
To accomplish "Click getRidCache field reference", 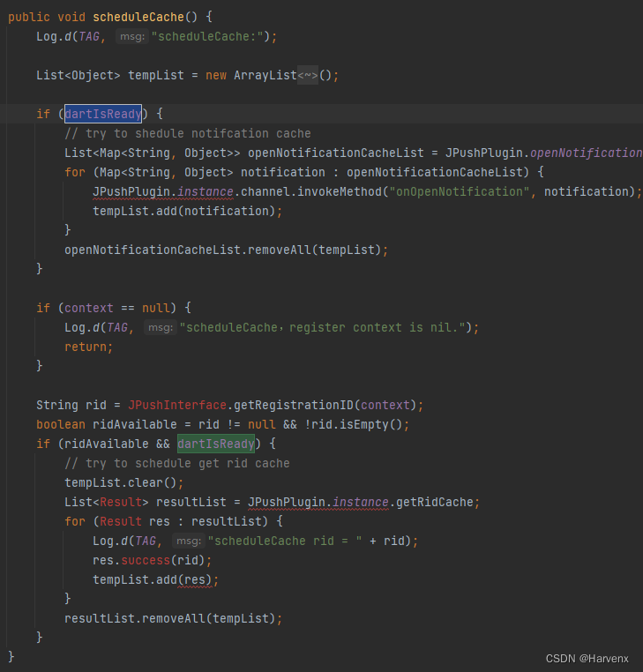I will [x=434, y=503].
